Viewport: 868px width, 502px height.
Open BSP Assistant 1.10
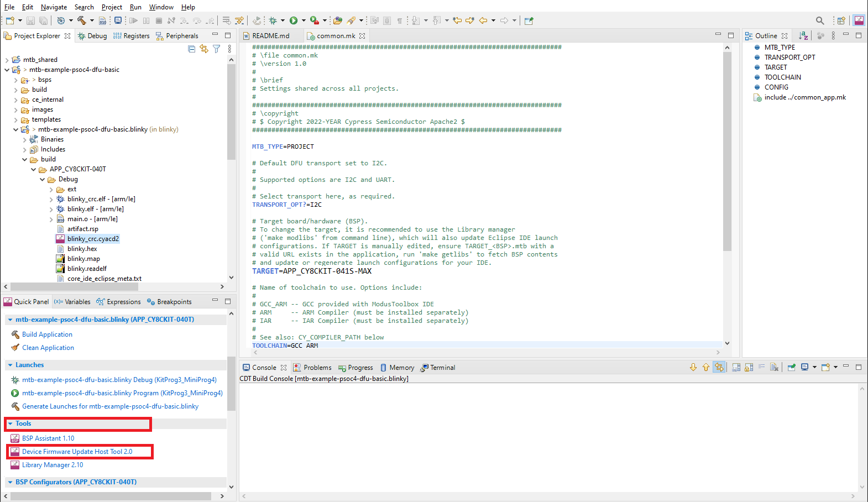(x=48, y=438)
